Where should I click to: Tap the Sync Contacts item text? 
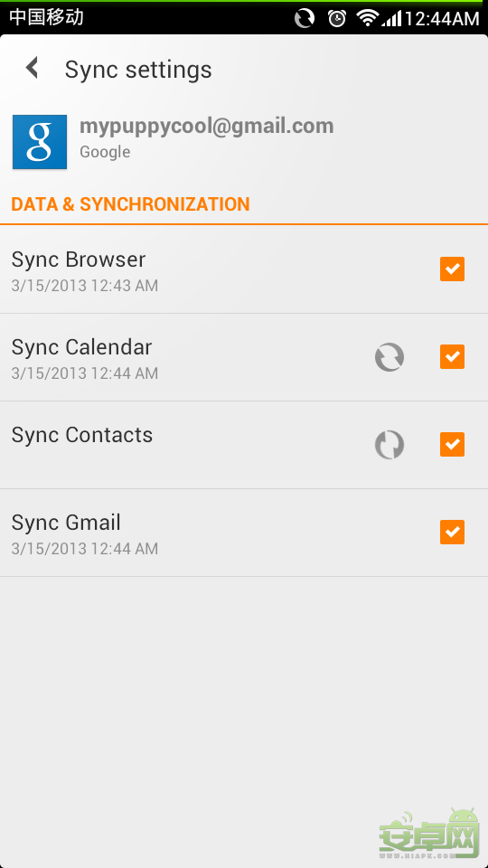82,435
